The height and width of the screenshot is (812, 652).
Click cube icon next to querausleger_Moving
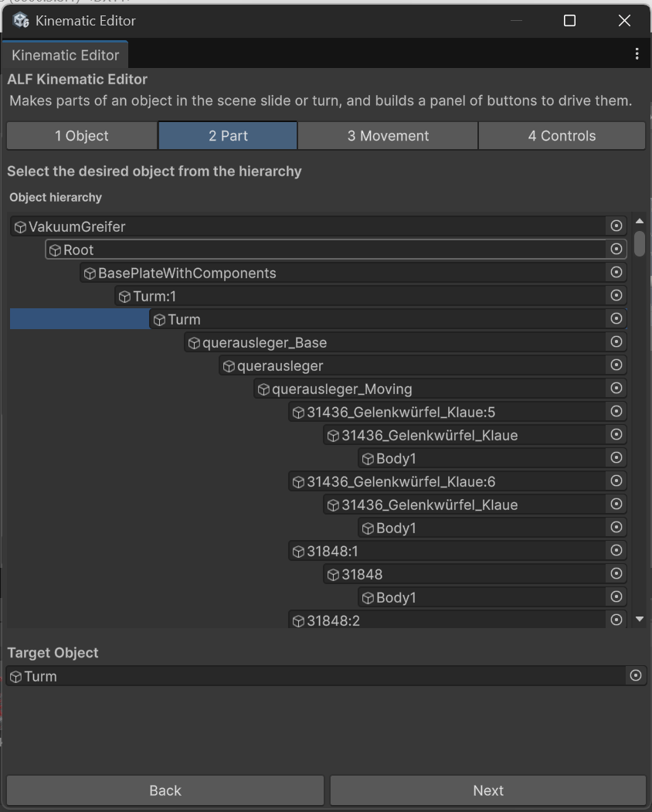coord(263,389)
